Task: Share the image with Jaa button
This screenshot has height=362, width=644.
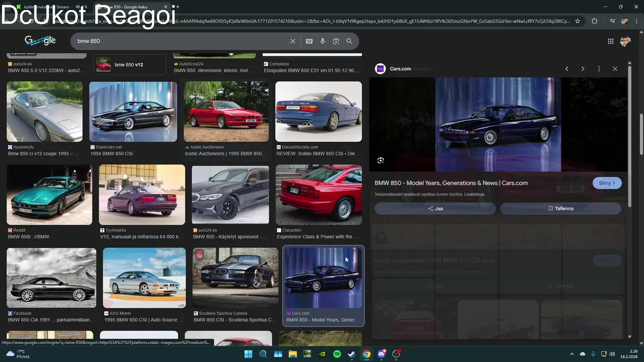Action: 435,208
